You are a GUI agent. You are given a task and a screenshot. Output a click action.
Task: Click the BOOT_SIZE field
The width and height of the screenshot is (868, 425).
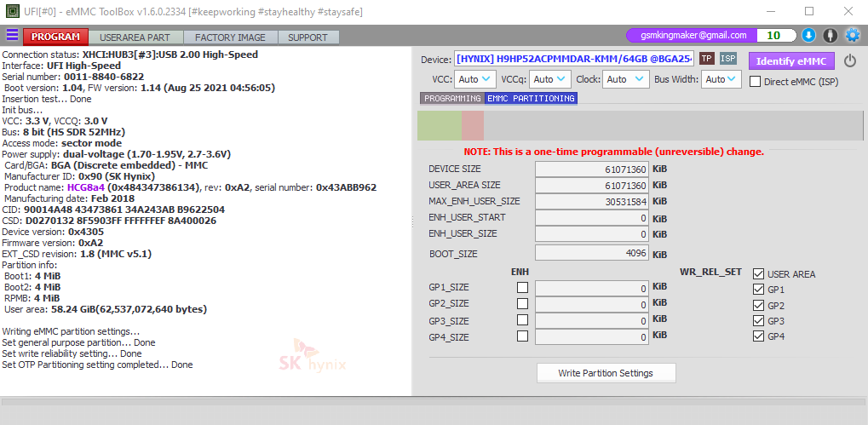pos(592,253)
